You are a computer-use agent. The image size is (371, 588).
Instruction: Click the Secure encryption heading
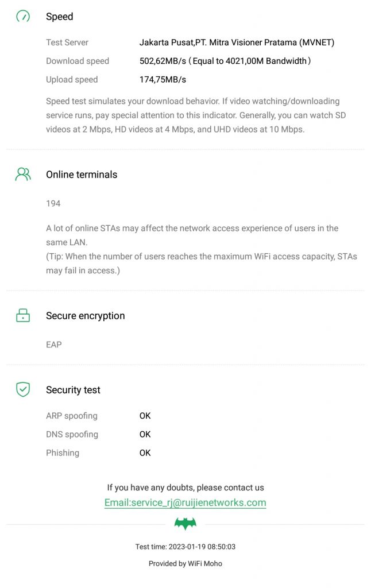[x=85, y=316]
